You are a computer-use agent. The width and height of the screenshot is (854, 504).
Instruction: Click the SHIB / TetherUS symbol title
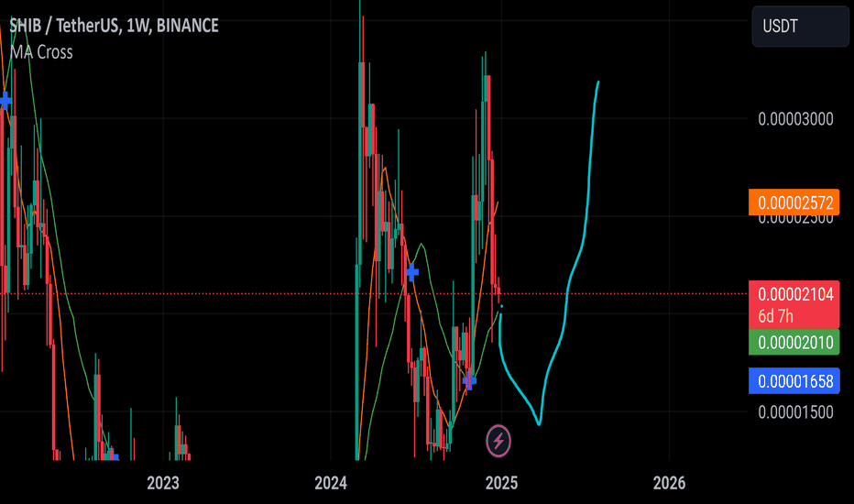114,26
